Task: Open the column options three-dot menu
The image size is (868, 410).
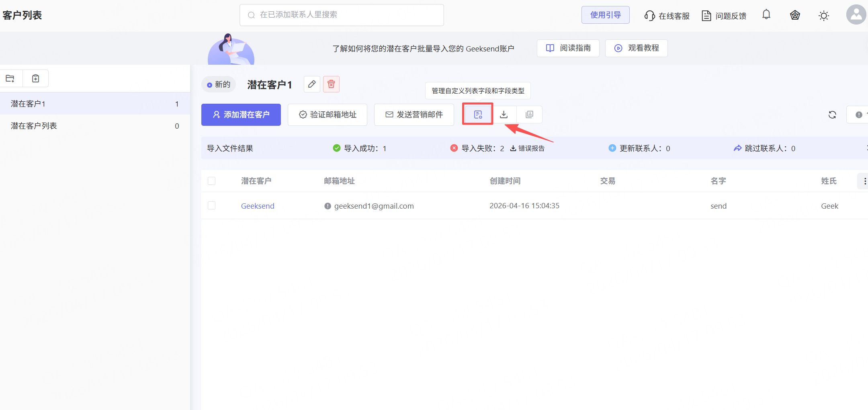Action: pyautogui.click(x=864, y=181)
